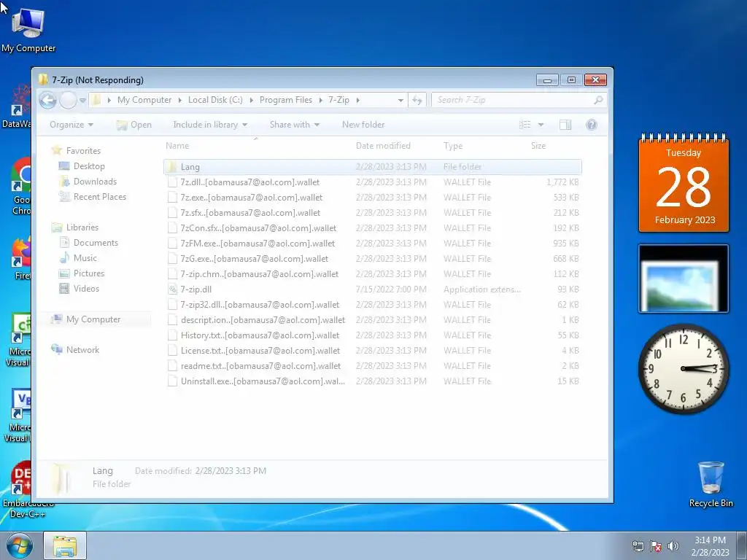The width and height of the screenshot is (747, 560).
Task: Expand the views options arrow
Action: [x=541, y=125]
